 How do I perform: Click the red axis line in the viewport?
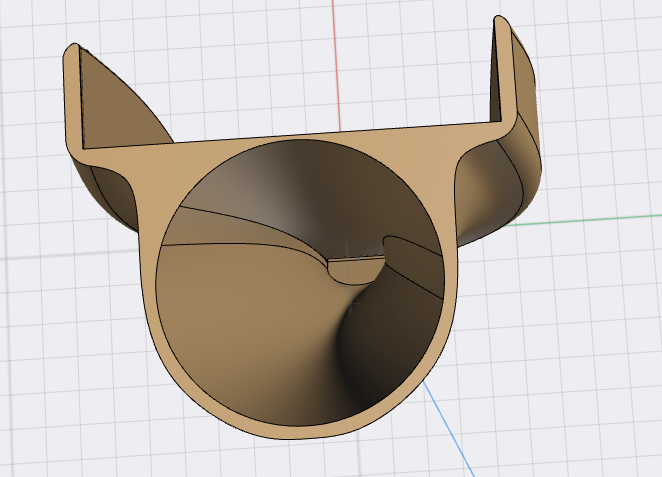(x=337, y=63)
